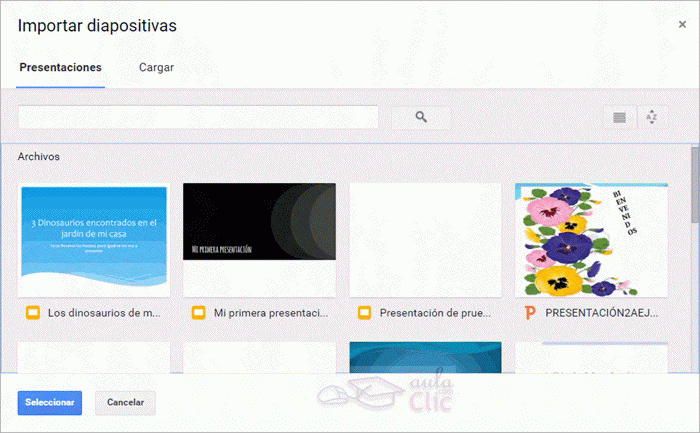Image resolution: width=700 pixels, height=433 pixels.
Task: Close the Importar diapositivas dialog
Action: [682, 25]
